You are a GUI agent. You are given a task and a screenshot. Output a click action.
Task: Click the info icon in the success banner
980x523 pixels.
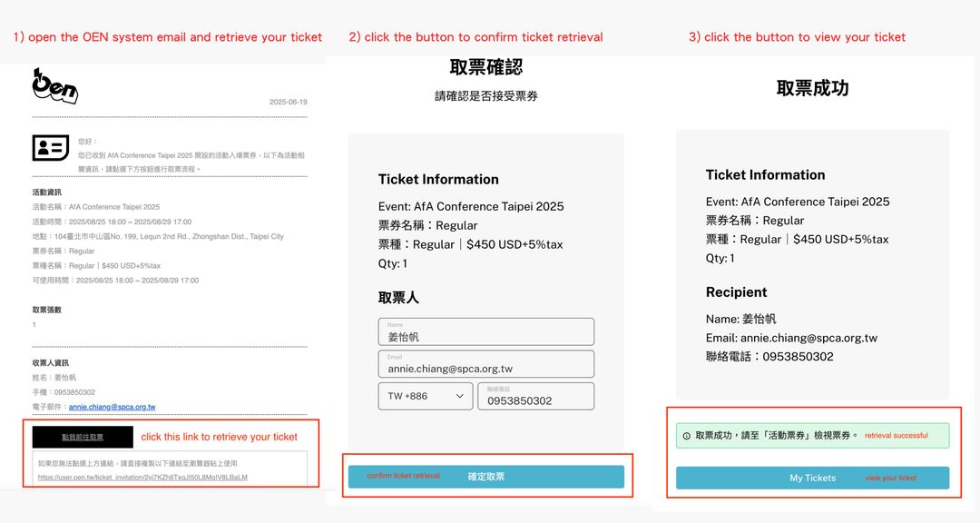click(x=685, y=436)
